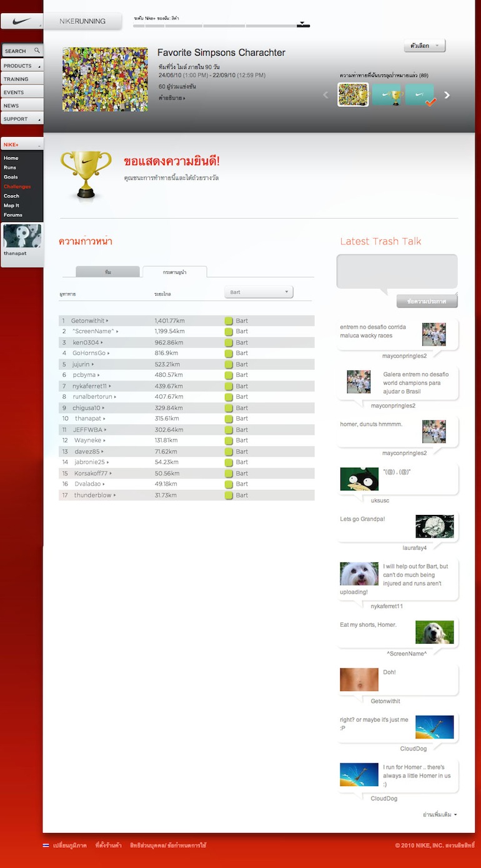Click the Thailand flag icon in footer
The image size is (481, 868).
46,846
